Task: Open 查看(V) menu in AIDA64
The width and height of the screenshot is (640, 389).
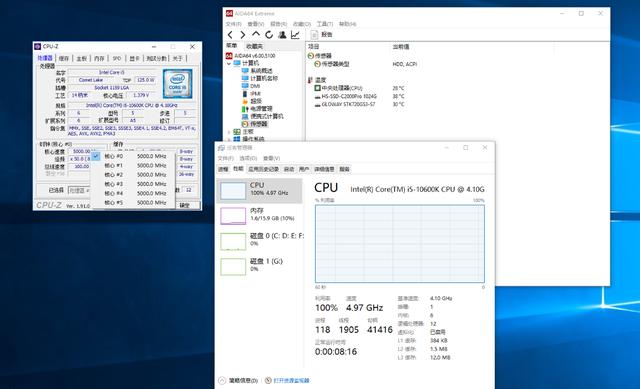Action: tap(256, 24)
